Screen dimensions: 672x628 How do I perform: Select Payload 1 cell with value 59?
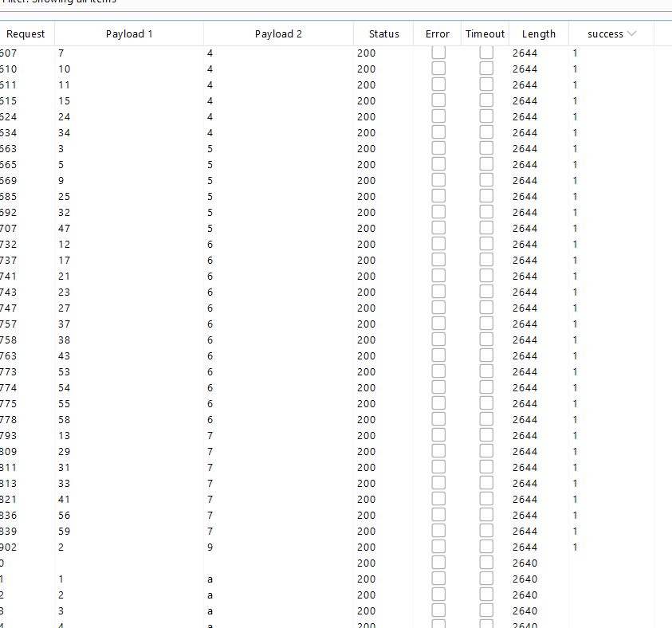(65, 532)
